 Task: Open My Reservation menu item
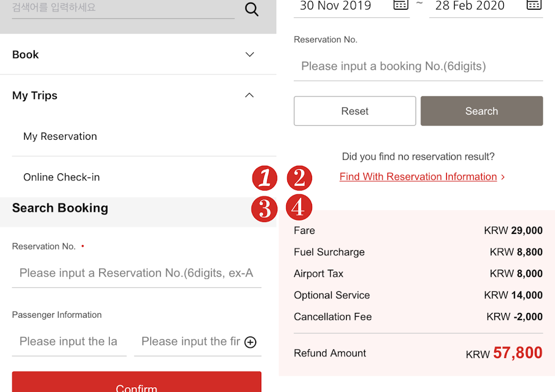[60, 136]
